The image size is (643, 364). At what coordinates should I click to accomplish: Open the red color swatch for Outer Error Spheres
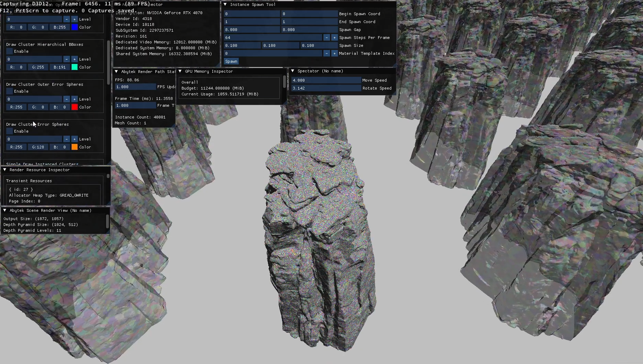point(74,107)
